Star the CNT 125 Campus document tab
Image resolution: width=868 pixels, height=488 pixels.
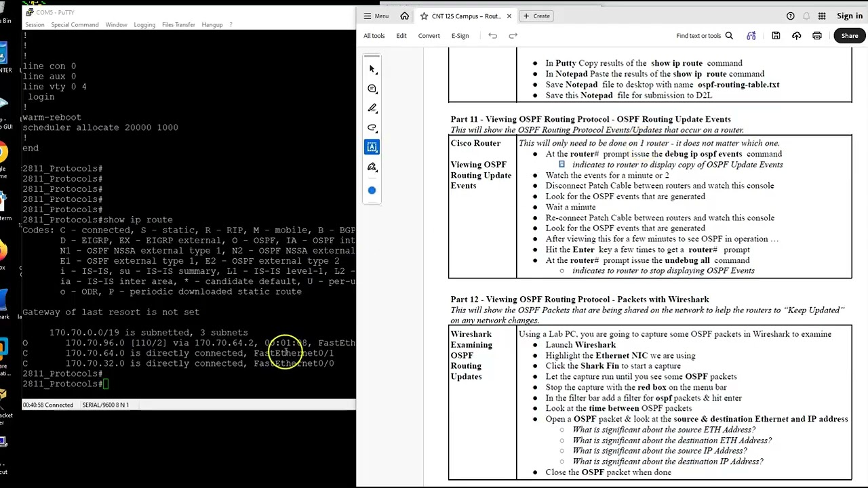tap(424, 16)
